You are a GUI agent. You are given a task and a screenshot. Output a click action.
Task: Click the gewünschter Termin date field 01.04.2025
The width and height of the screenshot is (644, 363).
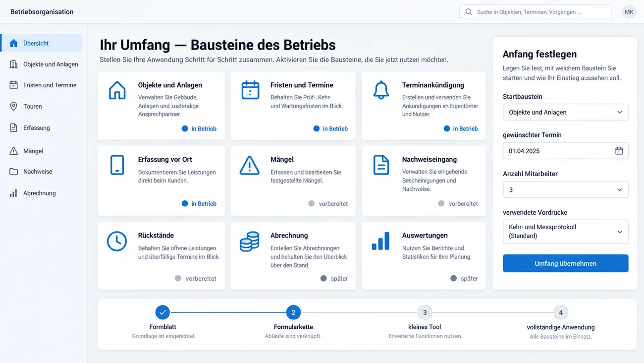coord(565,151)
